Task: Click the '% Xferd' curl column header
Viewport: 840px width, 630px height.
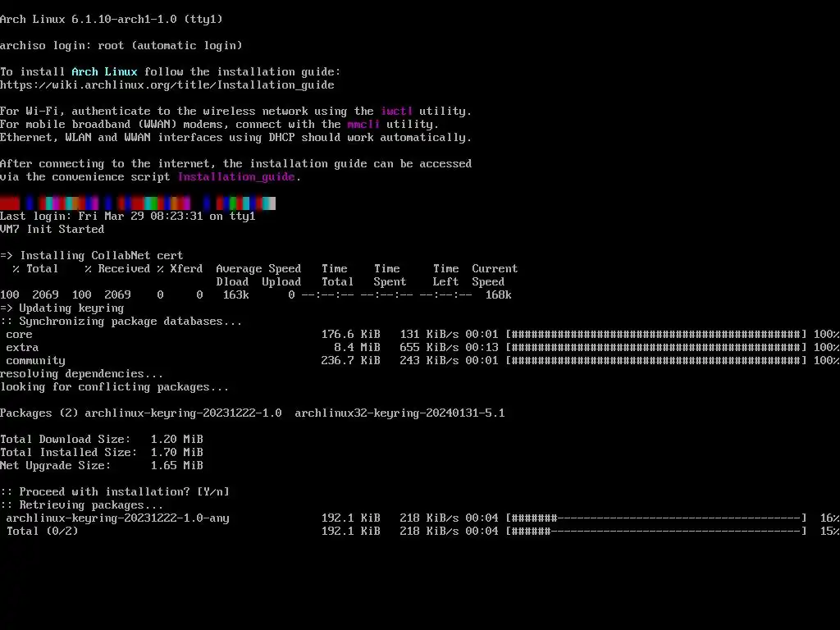Action: [180, 268]
